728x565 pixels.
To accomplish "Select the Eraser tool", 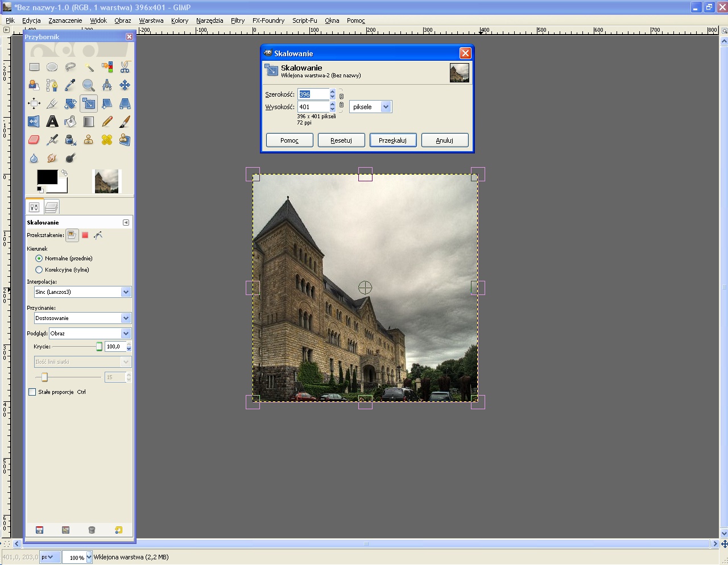I will coord(34,140).
